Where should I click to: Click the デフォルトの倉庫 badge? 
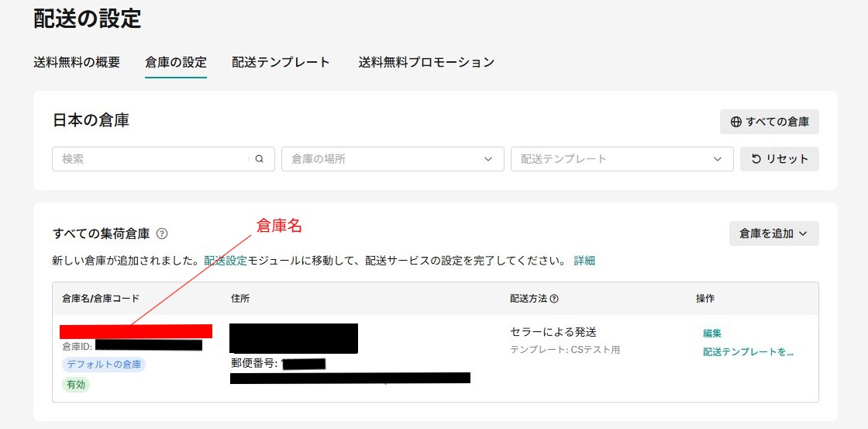pos(104,365)
